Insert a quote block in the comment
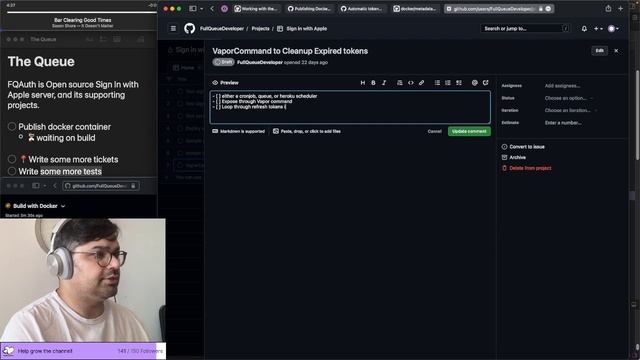Image resolution: width=640 pixels, height=360 pixels. tap(400, 82)
